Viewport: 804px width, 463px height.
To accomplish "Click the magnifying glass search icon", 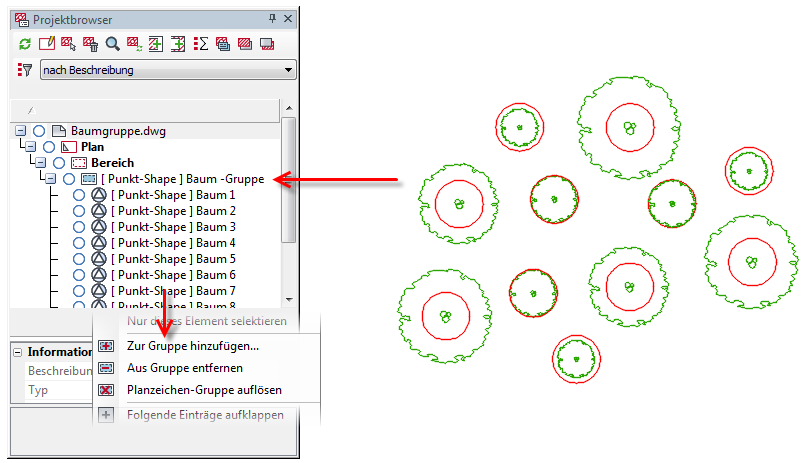I will tap(113, 44).
